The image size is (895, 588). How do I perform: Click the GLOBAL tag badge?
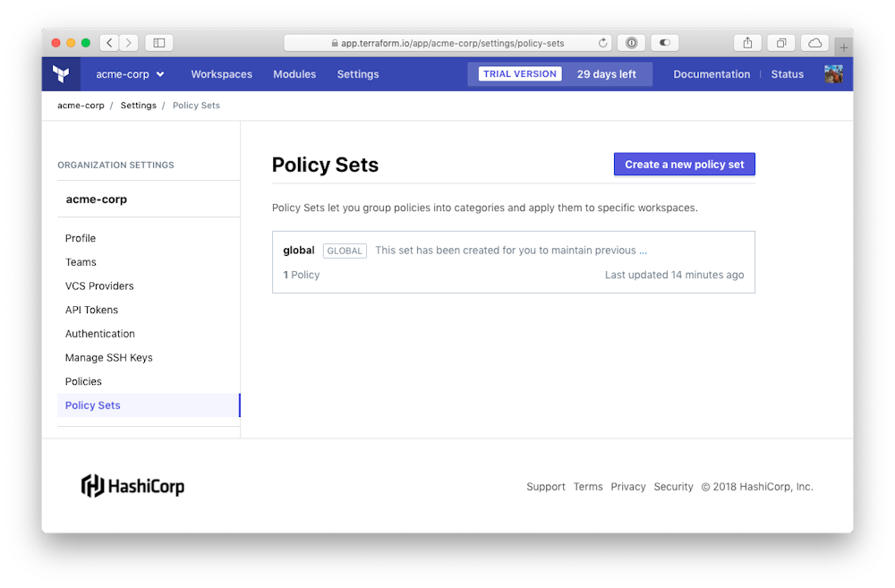tap(345, 251)
